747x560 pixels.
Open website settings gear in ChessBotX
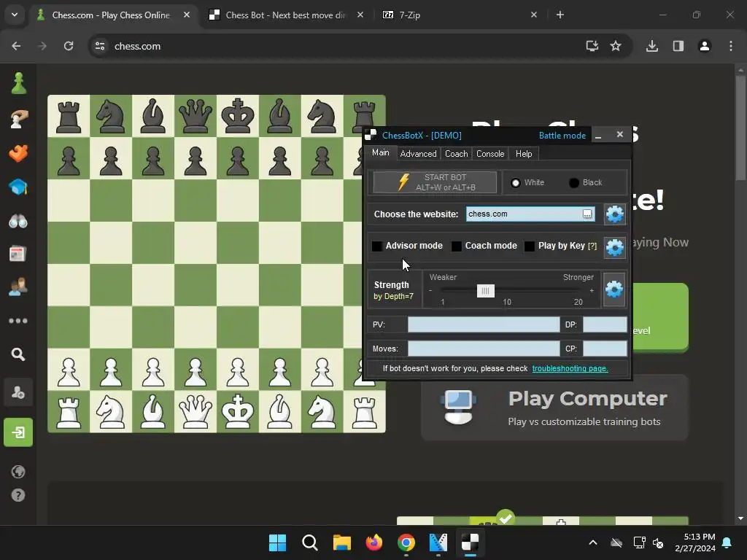(614, 214)
